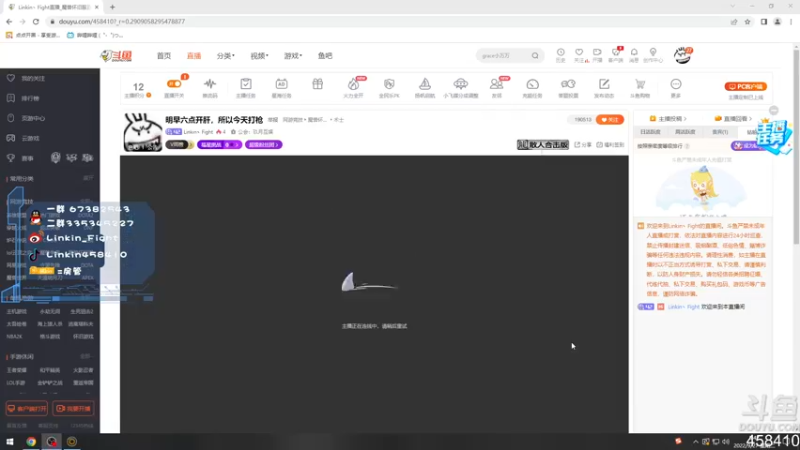
Task: Click the floating 主播任务 badge
Action: [773, 136]
